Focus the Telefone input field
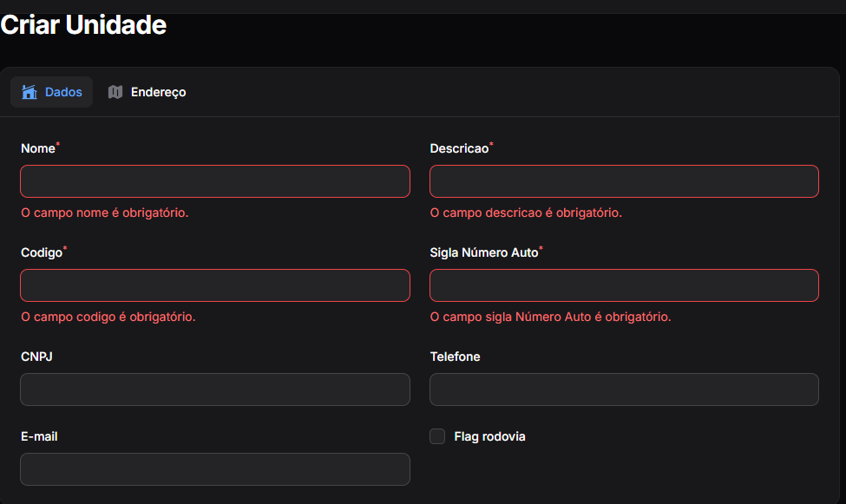 624,389
